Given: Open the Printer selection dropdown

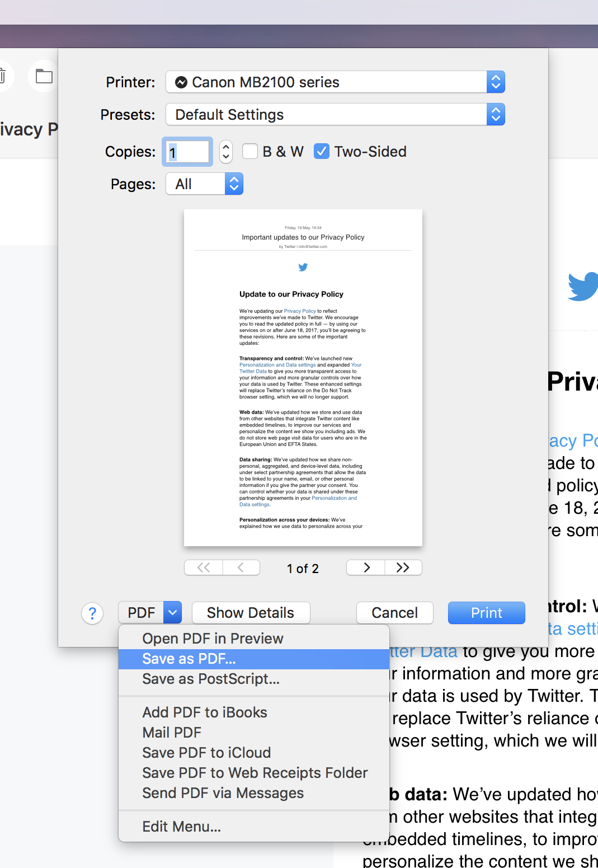Looking at the screenshot, I should 335,82.
